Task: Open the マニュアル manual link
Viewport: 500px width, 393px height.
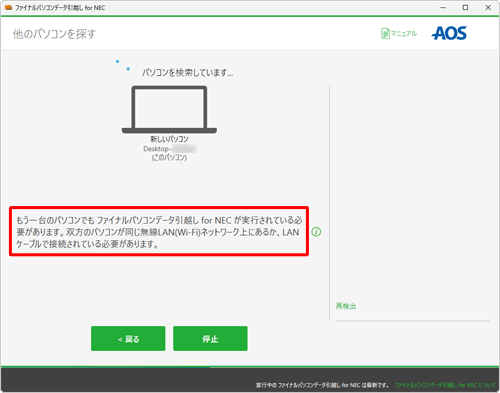Action: coord(399,34)
